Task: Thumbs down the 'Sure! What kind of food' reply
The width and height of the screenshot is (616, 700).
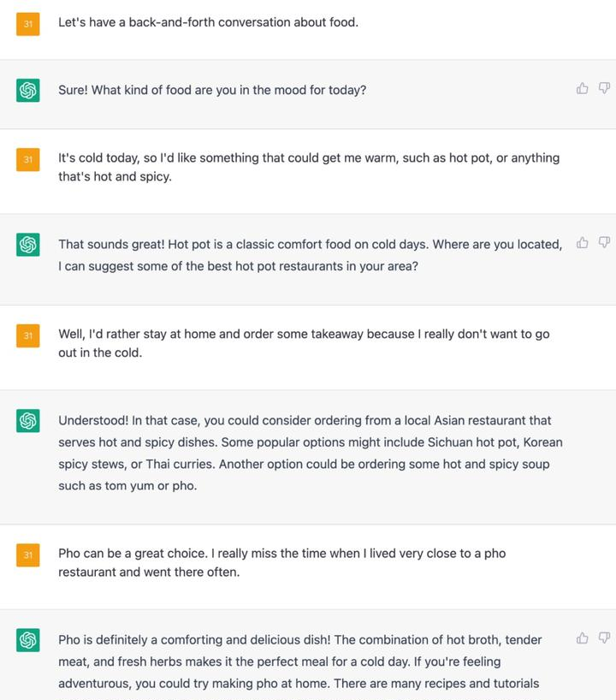Action: 604,88
